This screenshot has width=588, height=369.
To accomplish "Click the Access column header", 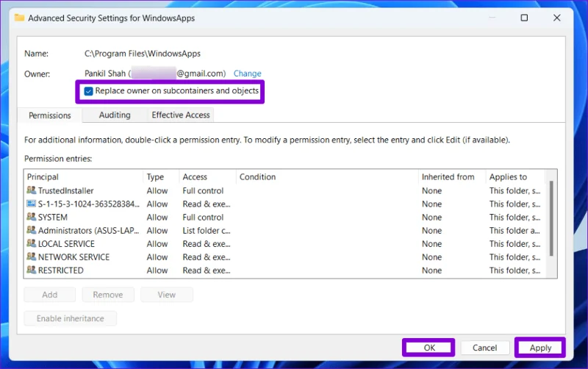I will click(208, 176).
